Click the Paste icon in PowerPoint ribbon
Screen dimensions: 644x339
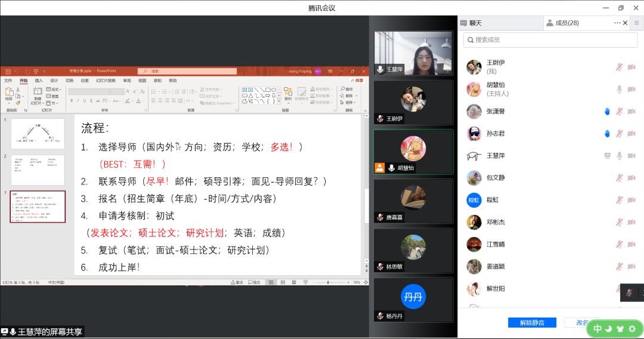[x=9, y=94]
